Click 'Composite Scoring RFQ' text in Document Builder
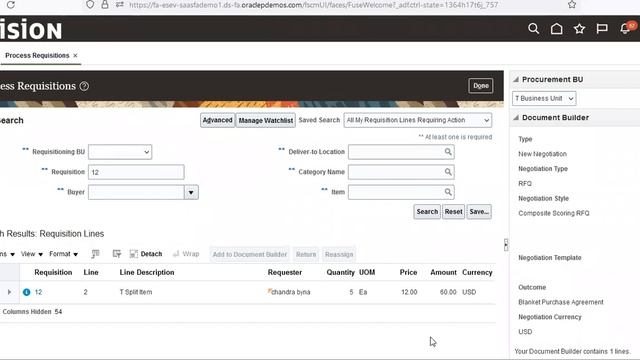 pyautogui.click(x=554, y=213)
